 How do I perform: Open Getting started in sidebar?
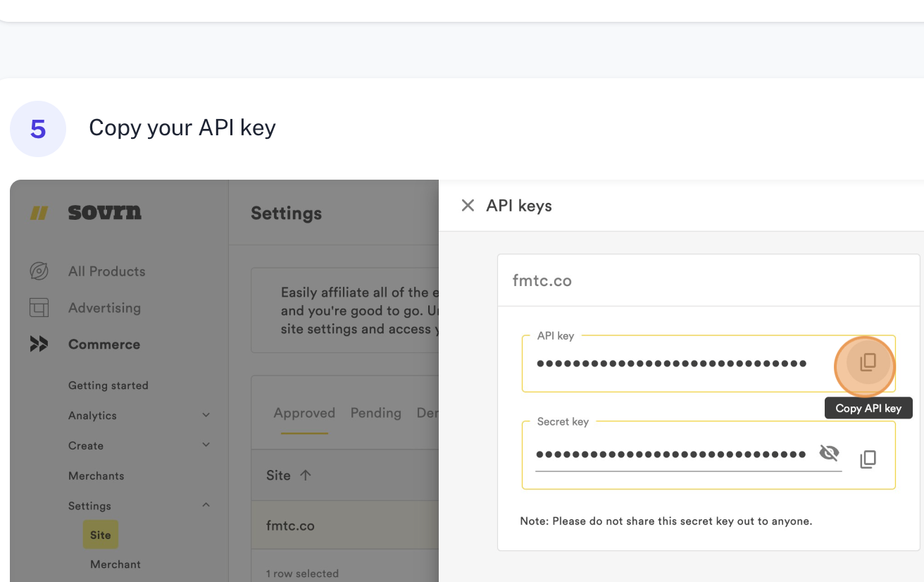[x=108, y=385]
